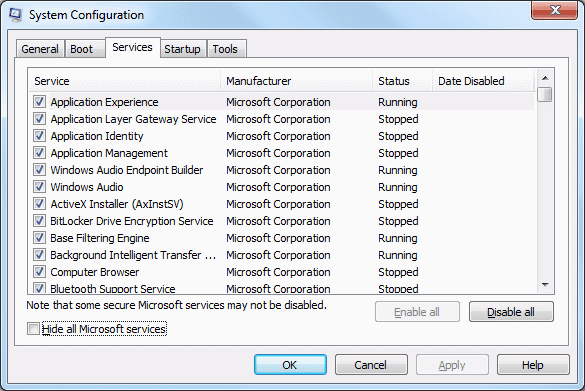Click Running status of Application Experience

(x=398, y=102)
